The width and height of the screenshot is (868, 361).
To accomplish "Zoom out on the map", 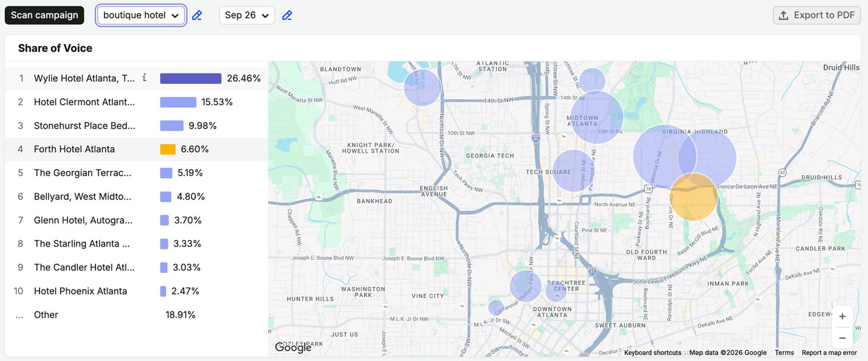I will pos(843,338).
